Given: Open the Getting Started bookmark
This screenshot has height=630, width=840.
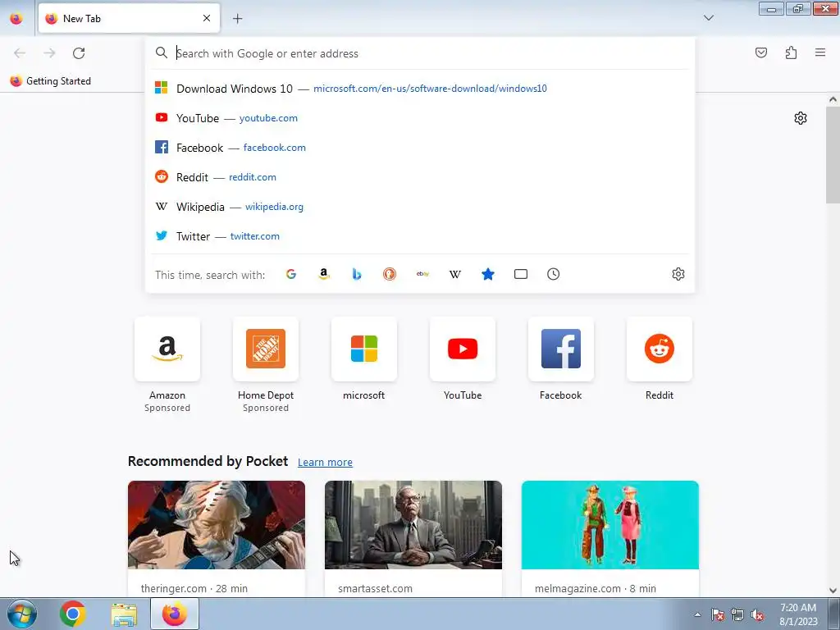Looking at the screenshot, I should coord(50,81).
